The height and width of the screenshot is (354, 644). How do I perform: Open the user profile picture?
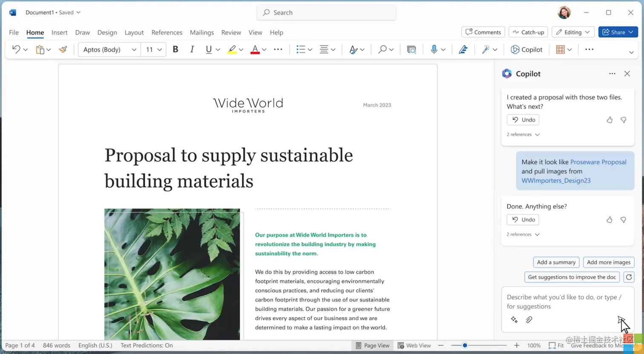(564, 12)
